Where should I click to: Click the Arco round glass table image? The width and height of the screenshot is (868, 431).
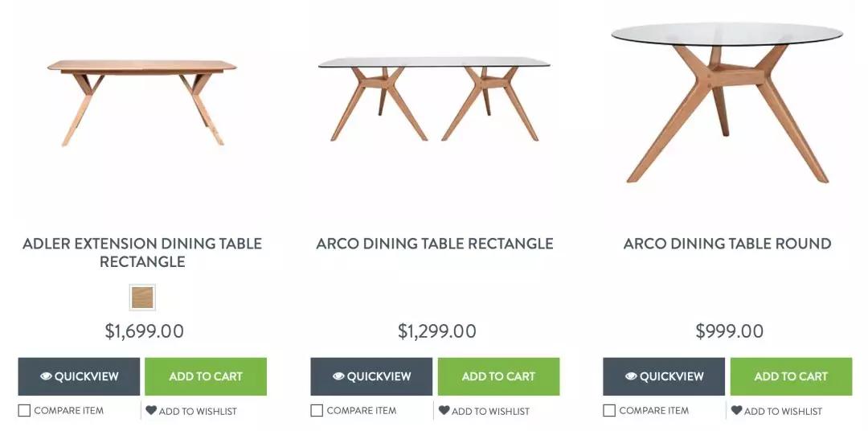727,101
